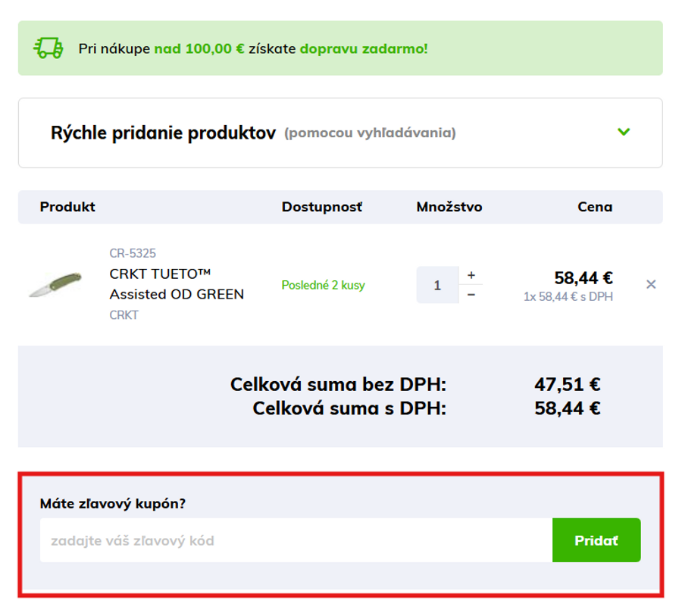The height and width of the screenshot is (616, 682).
Task: Click the Posledné 2 kusy availability label
Action: [323, 285]
